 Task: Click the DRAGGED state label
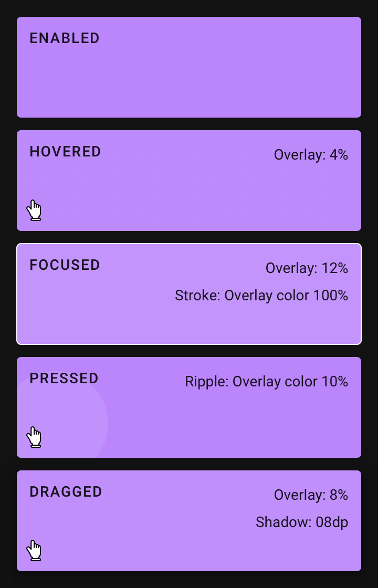click(x=66, y=492)
